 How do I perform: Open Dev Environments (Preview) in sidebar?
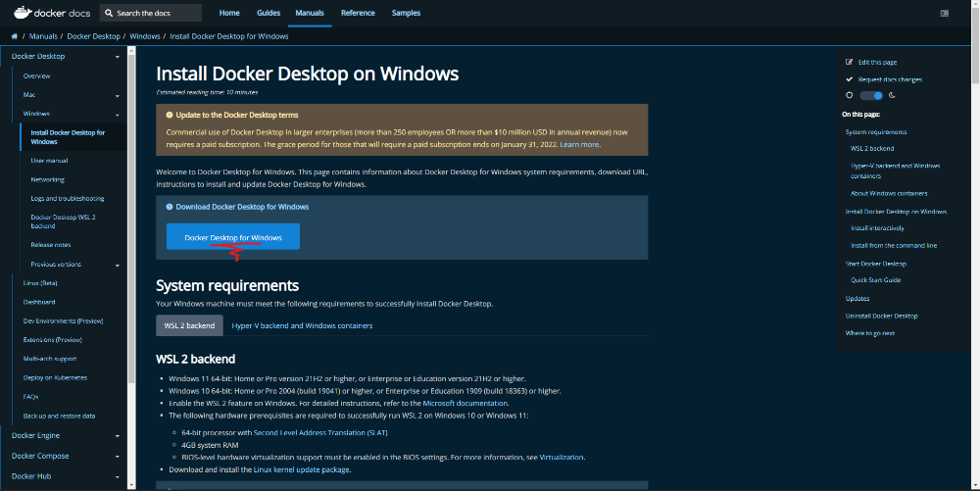coord(63,321)
